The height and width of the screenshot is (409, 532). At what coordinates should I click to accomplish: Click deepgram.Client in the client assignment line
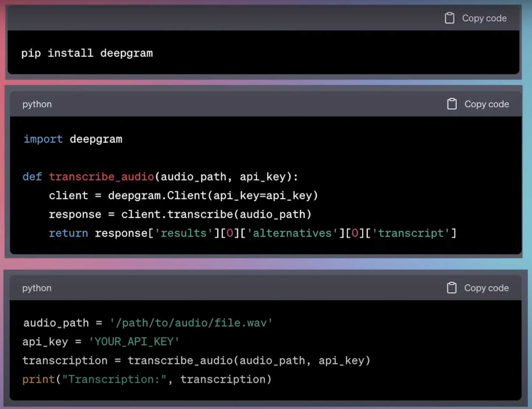point(157,195)
